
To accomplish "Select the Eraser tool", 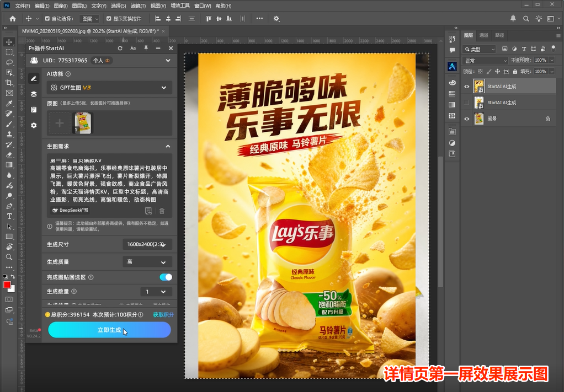I will click(9, 155).
